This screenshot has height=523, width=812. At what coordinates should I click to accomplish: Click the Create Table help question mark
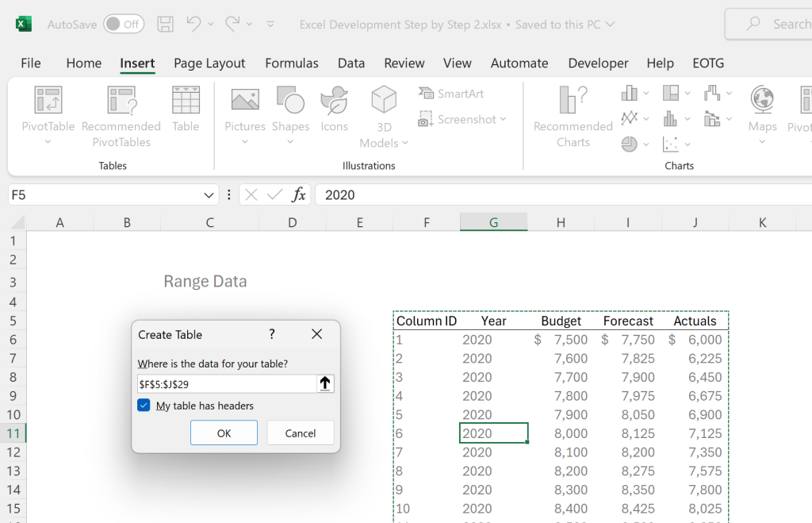[272, 334]
